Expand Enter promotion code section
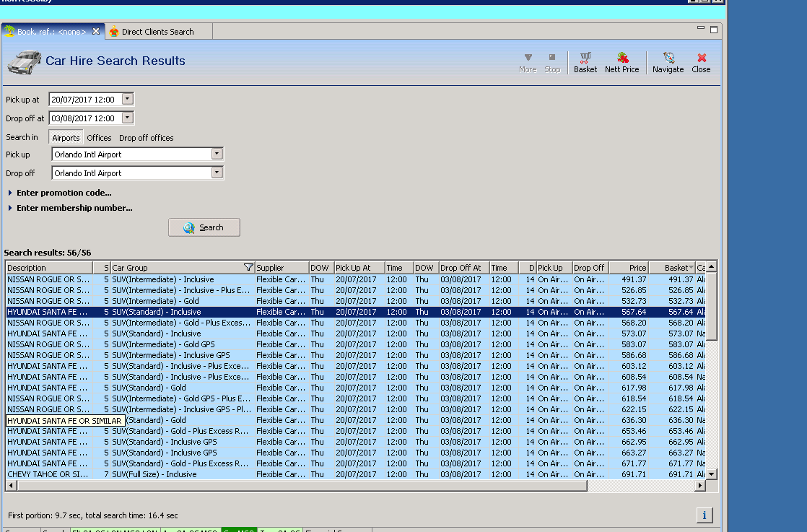 [x=64, y=193]
